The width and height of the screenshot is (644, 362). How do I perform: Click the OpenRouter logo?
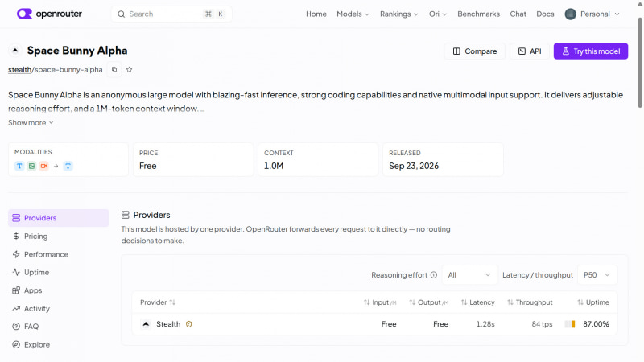tap(49, 14)
